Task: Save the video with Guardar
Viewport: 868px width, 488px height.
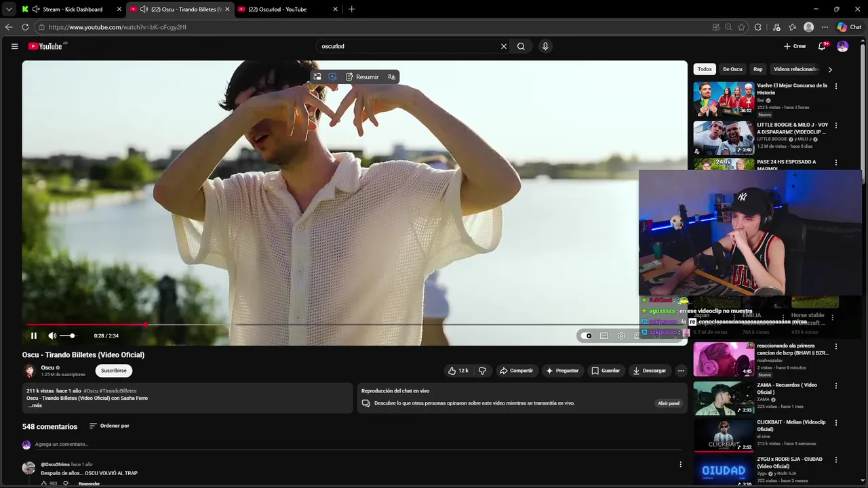Action: pyautogui.click(x=606, y=371)
